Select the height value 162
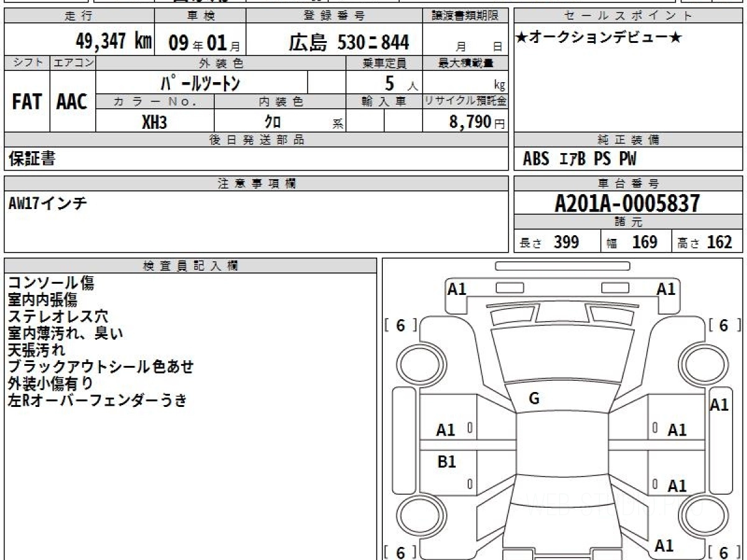 [x=719, y=242]
